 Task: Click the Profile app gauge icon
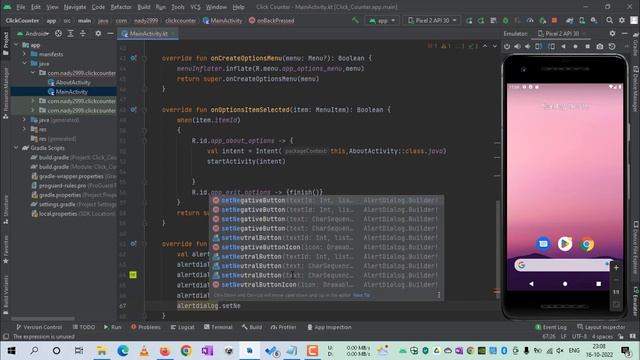click(530, 20)
